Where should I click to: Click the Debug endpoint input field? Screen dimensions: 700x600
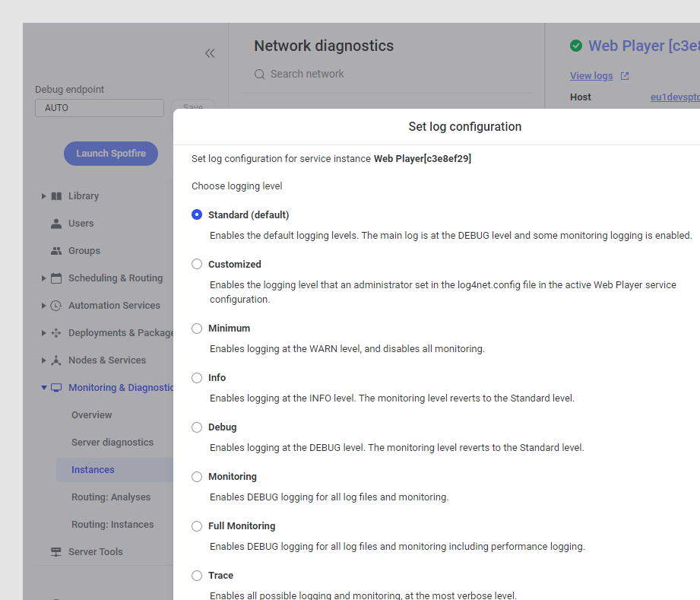point(100,108)
